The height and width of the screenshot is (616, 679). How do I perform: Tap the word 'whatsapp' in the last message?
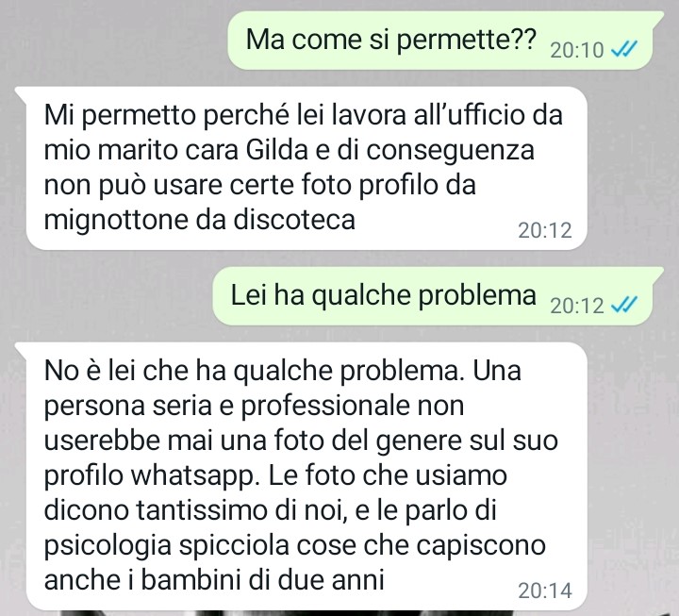[x=193, y=475]
